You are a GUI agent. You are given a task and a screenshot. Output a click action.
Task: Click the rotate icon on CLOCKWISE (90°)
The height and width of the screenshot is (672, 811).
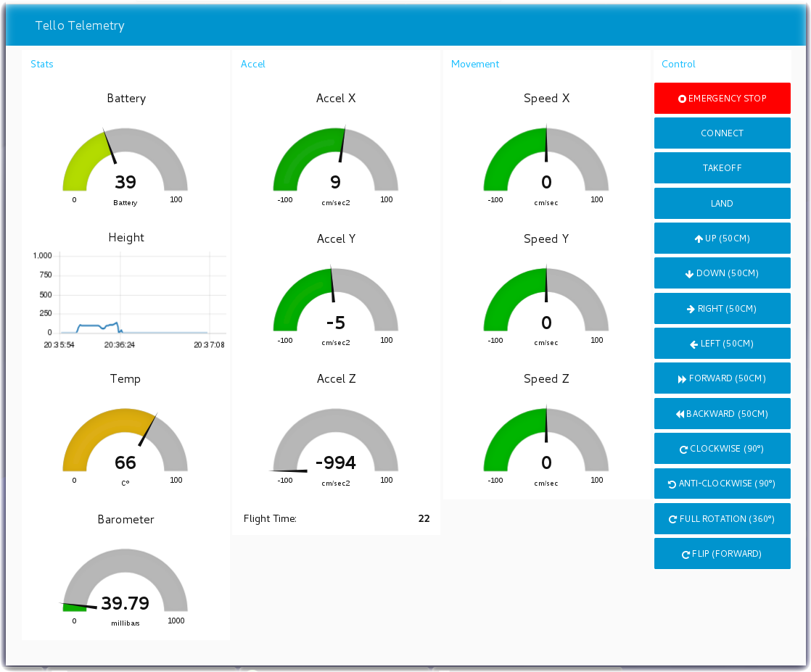click(683, 449)
